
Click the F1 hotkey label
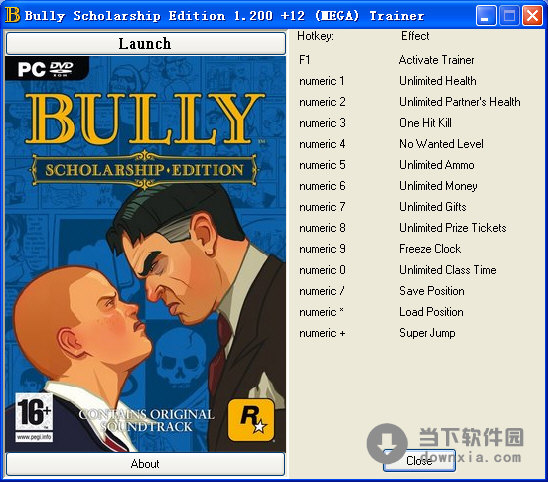[304, 60]
